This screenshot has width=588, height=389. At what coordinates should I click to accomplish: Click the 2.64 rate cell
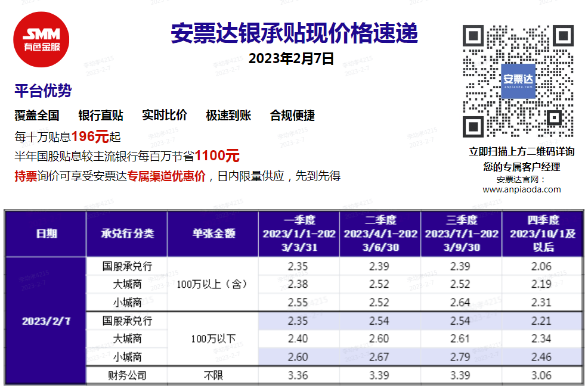[460, 302]
